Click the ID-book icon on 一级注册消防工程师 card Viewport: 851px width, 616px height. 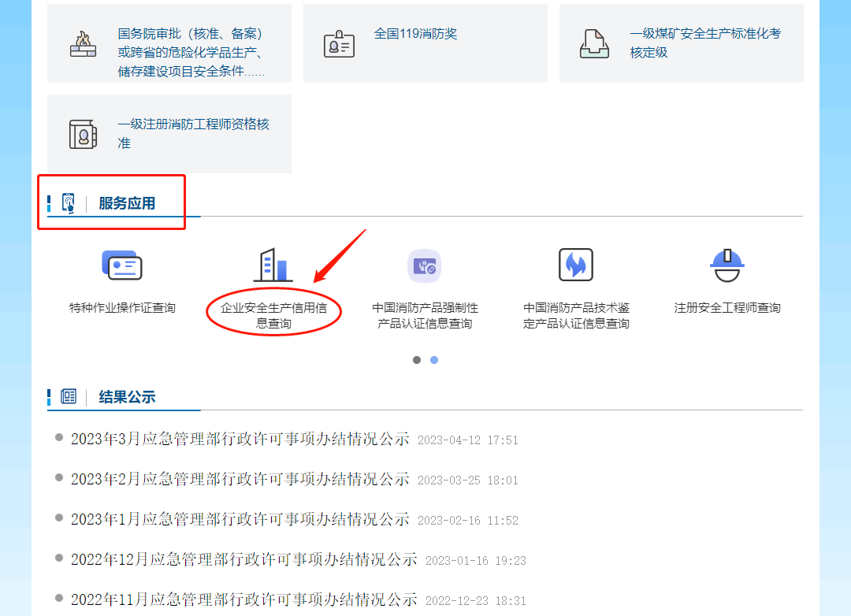coord(84,133)
